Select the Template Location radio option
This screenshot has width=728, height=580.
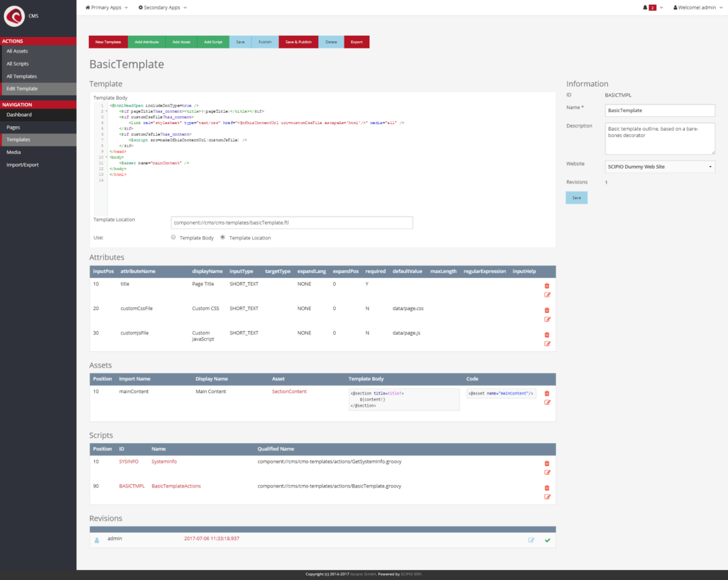(x=223, y=237)
